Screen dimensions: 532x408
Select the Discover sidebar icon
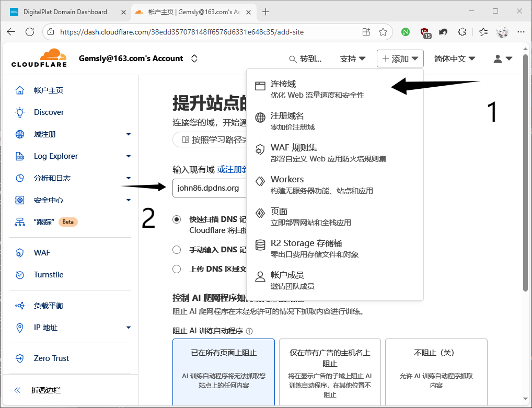[20, 112]
